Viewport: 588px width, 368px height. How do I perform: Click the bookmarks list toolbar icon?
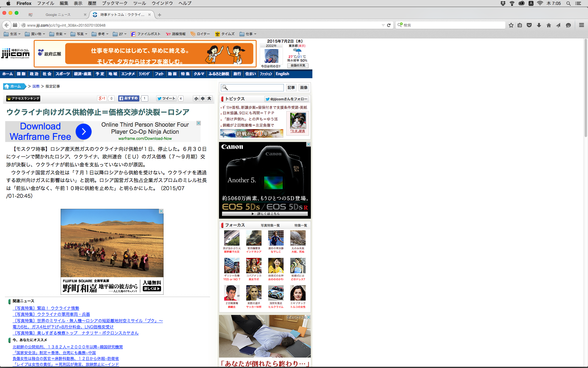(520, 25)
